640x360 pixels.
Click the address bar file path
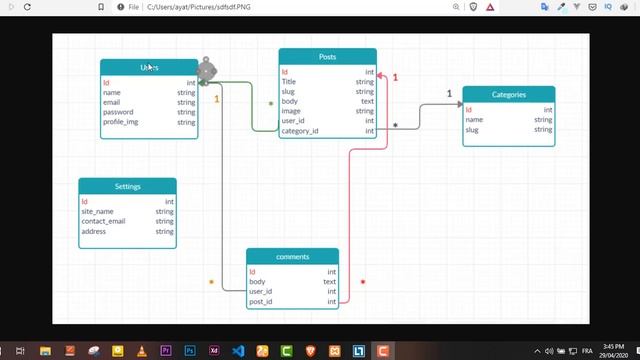tap(199, 7)
